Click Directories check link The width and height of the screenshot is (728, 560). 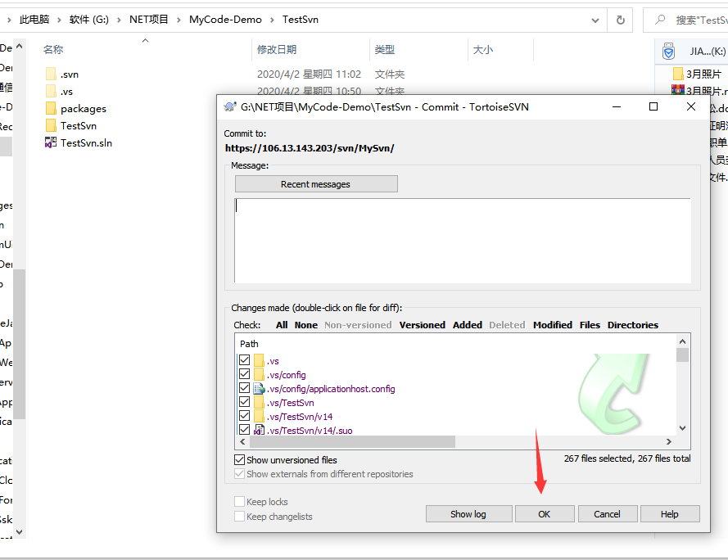(x=633, y=325)
